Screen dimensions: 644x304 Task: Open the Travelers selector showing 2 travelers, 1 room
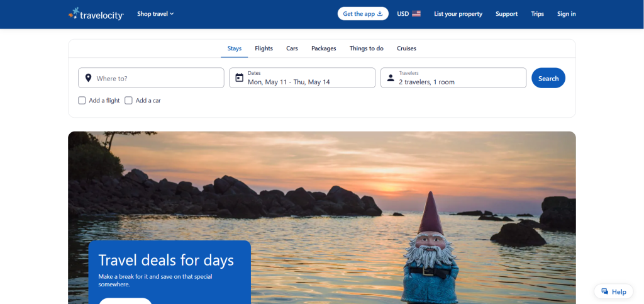[x=453, y=78]
